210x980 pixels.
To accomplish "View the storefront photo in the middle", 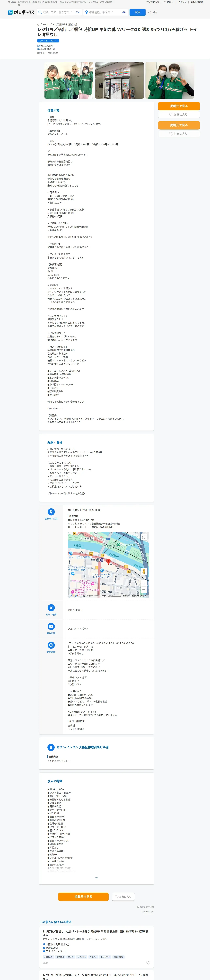I will pyautogui.click(x=119, y=80).
